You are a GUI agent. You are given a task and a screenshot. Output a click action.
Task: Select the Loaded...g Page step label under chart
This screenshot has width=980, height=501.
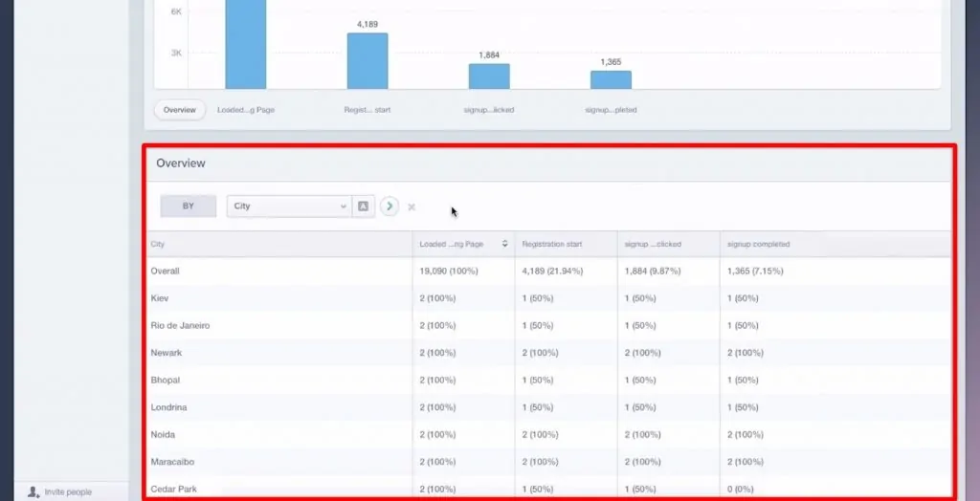[246, 110]
